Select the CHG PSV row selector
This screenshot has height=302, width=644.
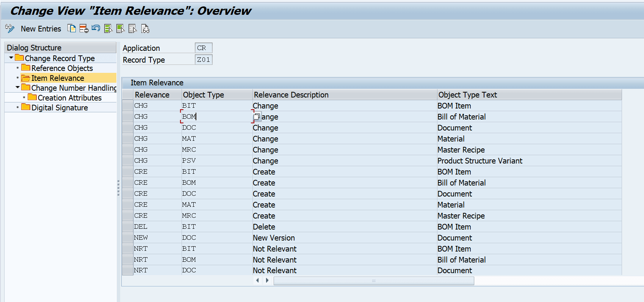tap(127, 160)
